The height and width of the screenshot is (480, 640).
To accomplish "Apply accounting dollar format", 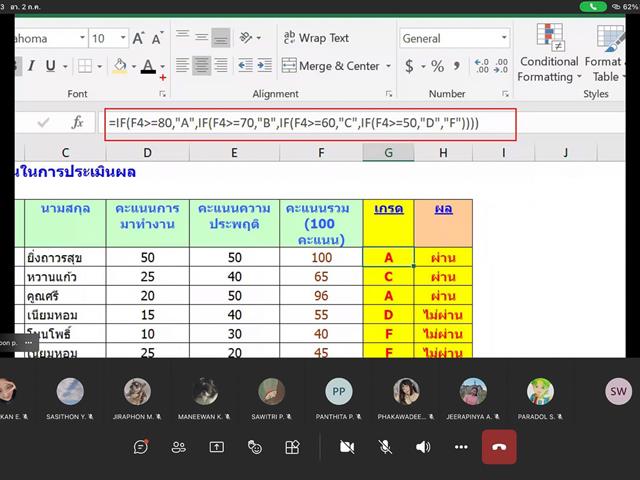I will (409, 66).
